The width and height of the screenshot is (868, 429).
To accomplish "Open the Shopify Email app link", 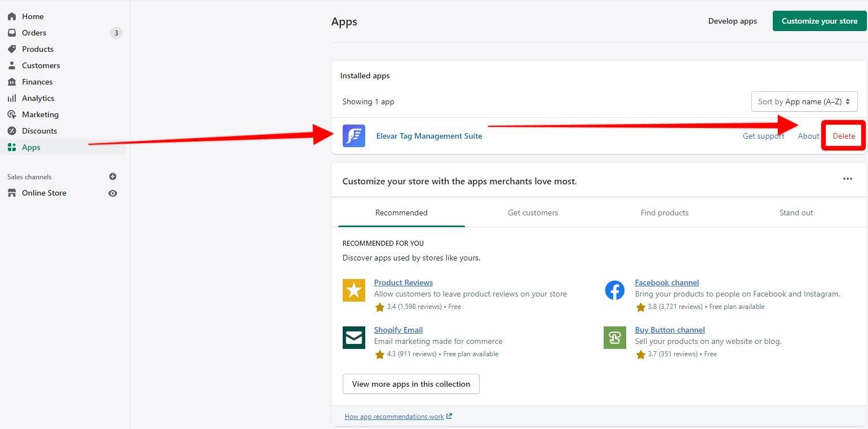I will [398, 330].
